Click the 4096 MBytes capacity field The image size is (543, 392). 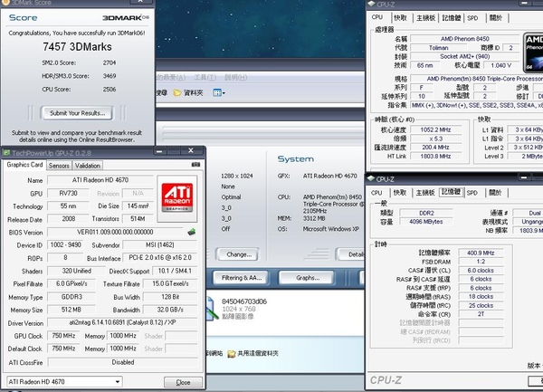[426, 222]
